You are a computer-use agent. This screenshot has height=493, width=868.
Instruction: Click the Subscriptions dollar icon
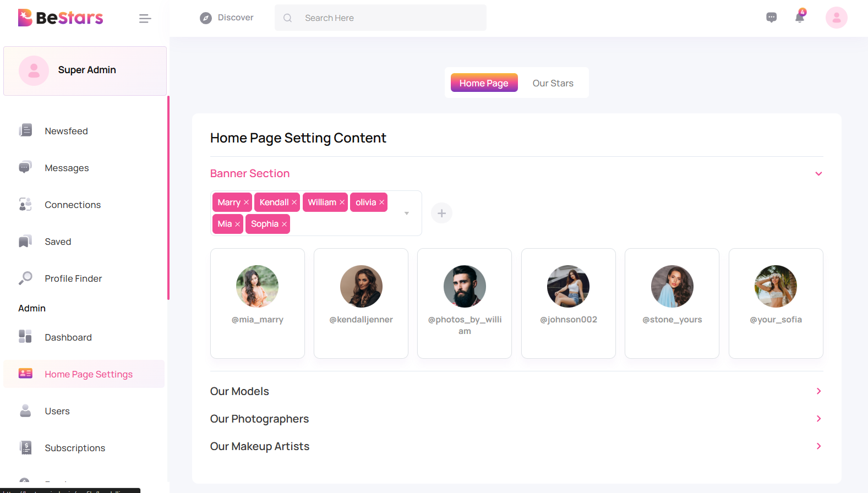(25, 447)
